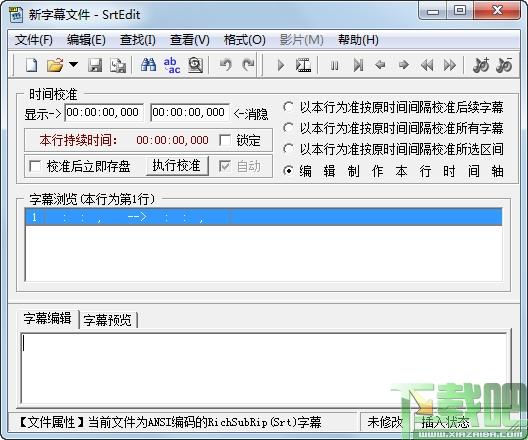
Task: Pause playback with the pause icon
Action: (x=334, y=65)
